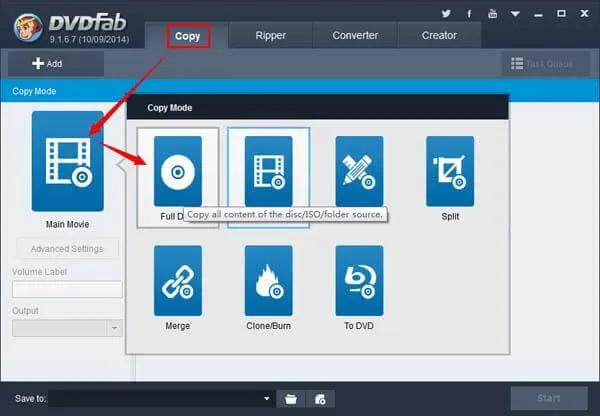Click the Main Movie tile in popup

(x=268, y=171)
